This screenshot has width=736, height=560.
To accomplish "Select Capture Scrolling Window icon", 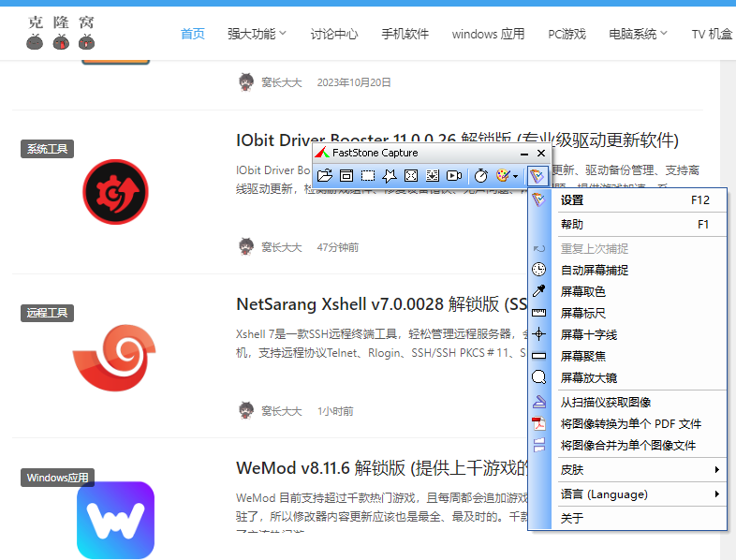I will coord(433,175).
